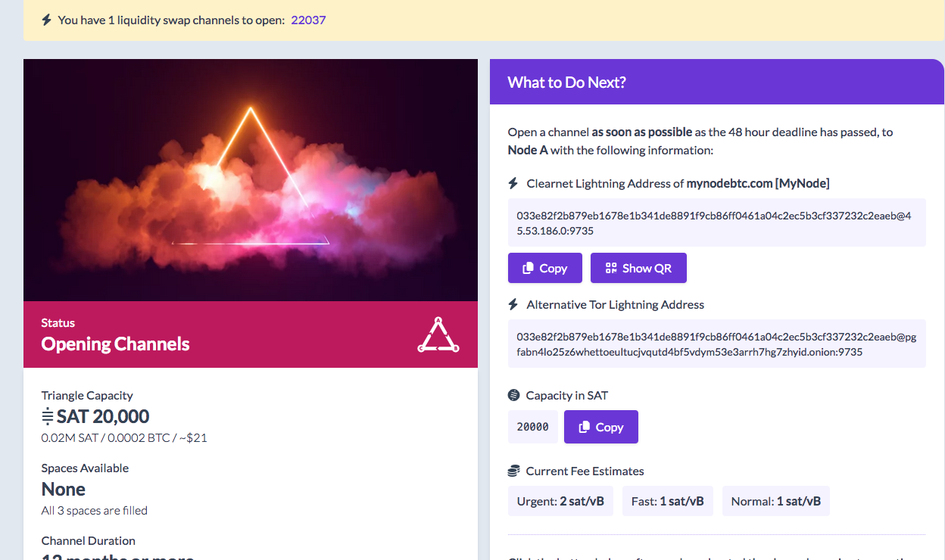Click the What to Do Next header
The height and width of the screenshot is (560, 945).
[566, 82]
